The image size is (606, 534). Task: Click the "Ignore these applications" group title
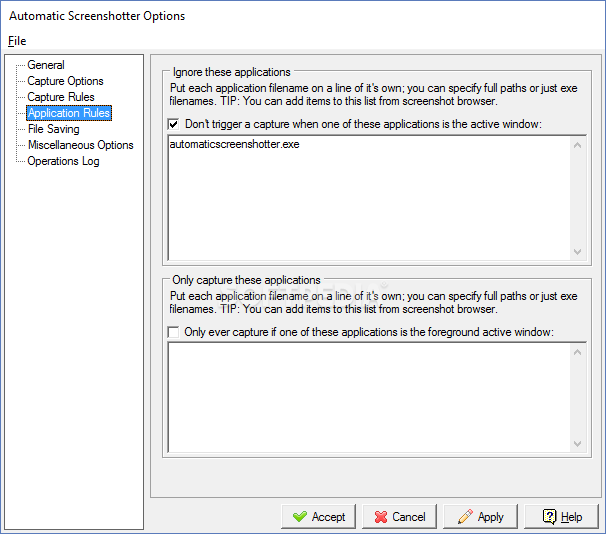[232, 72]
